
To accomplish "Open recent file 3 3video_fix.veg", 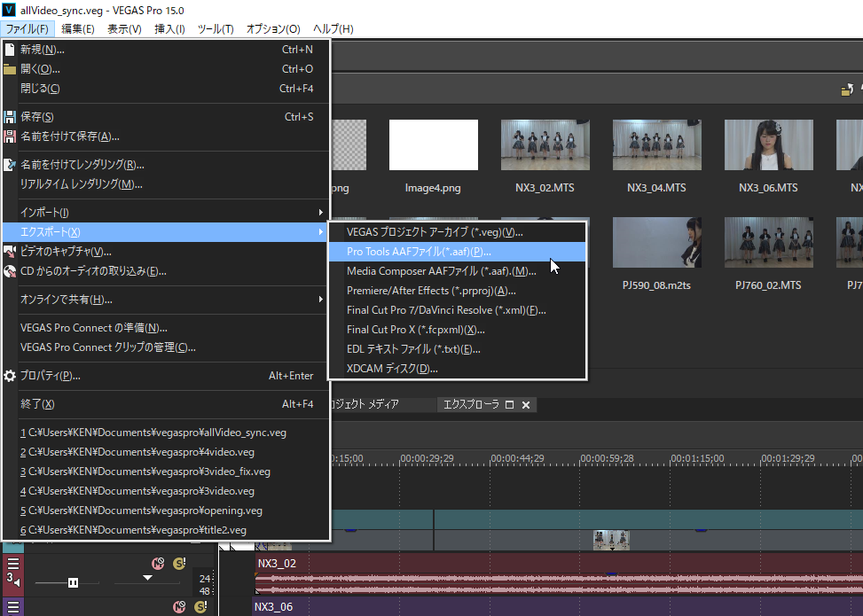I will [166, 472].
